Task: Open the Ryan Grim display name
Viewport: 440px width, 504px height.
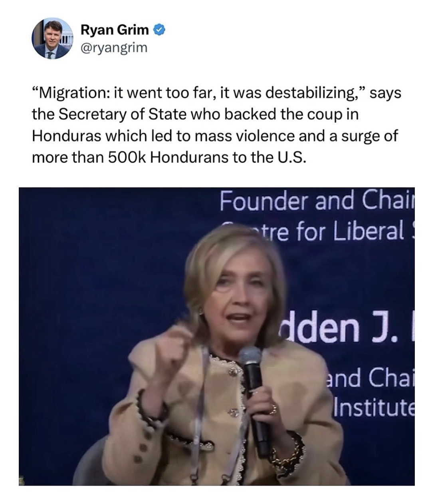Action: pyautogui.click(x=115, y=30)
